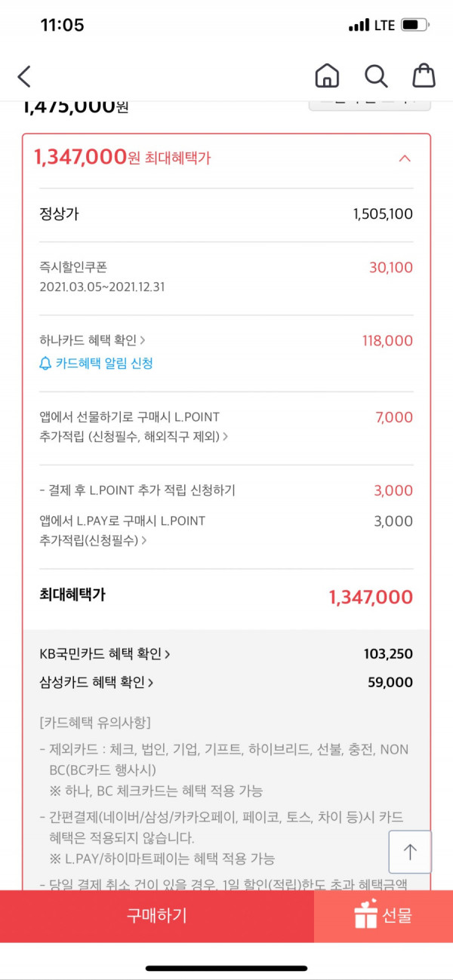Tap the gift box icon
Image resolution: width=453 pixels, height=980 pixels.
[365, 914]
